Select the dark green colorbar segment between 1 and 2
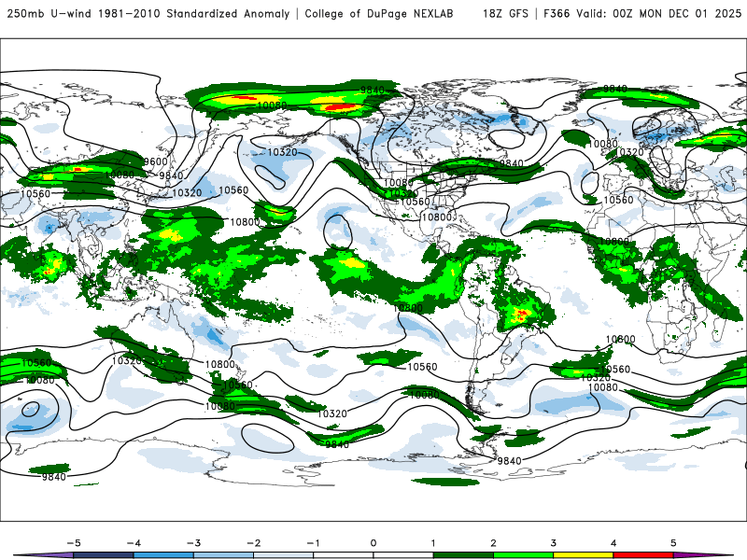The height and width of the screenshot is (560, 747). tap(463, 555)
